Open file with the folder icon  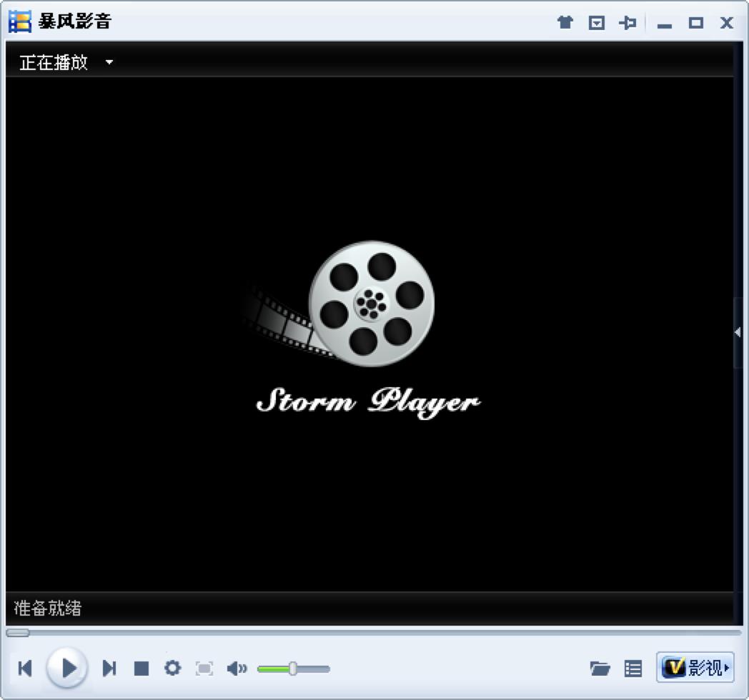[600, 669]
